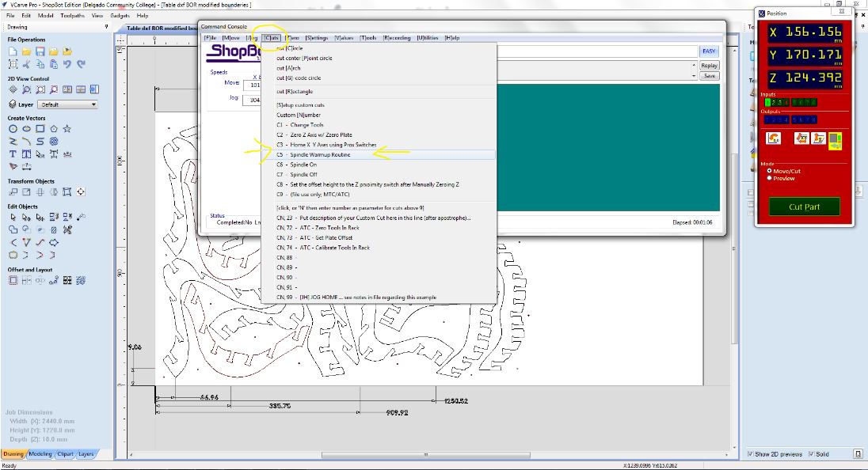The width and height of the screenshot is (868, 470).
Task: Click the Replay button in Command Console
Action: pos(709,65)
